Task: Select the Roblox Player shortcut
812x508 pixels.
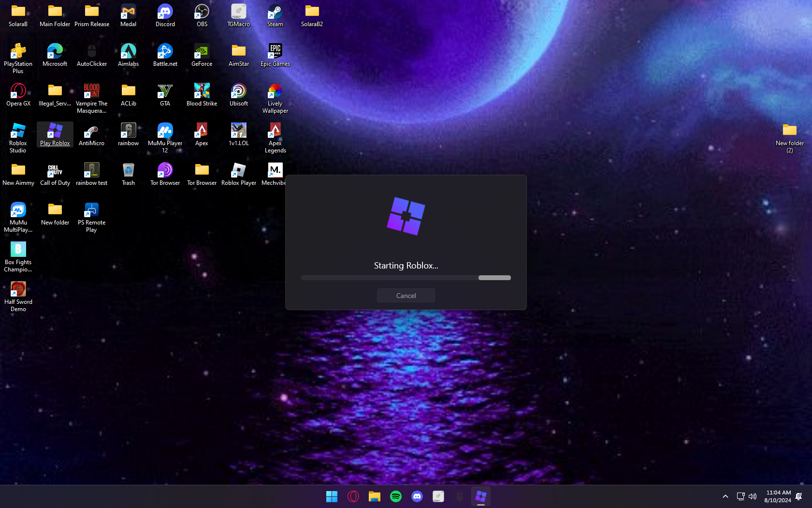Action: tap(239, 174)
